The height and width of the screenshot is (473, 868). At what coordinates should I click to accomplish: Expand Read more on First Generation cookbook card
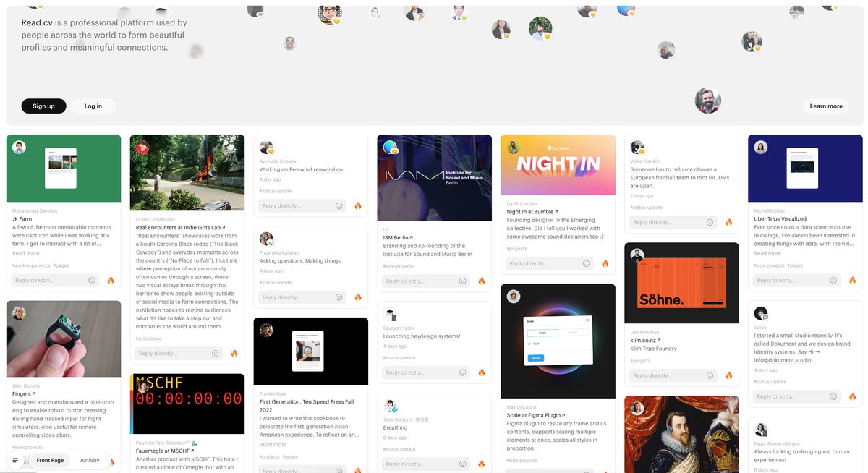273,444
